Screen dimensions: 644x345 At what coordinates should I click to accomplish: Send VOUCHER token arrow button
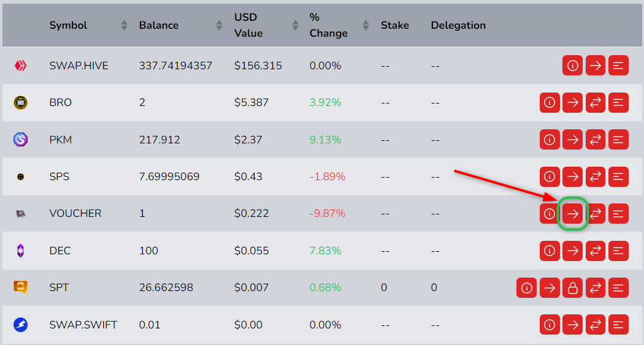572,214
